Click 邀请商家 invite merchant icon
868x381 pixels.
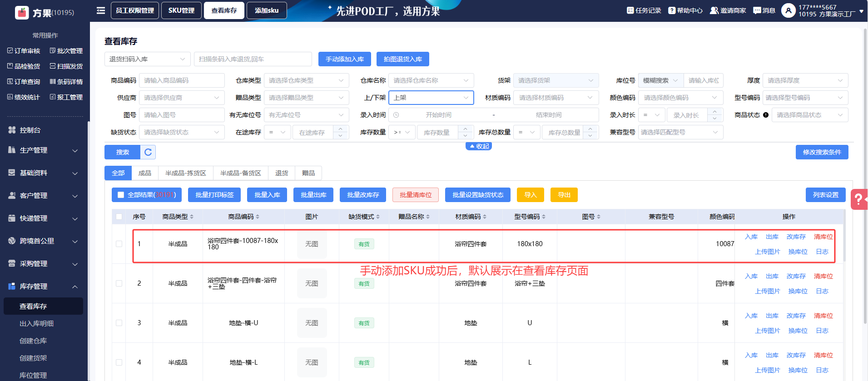tap(714, 10)
